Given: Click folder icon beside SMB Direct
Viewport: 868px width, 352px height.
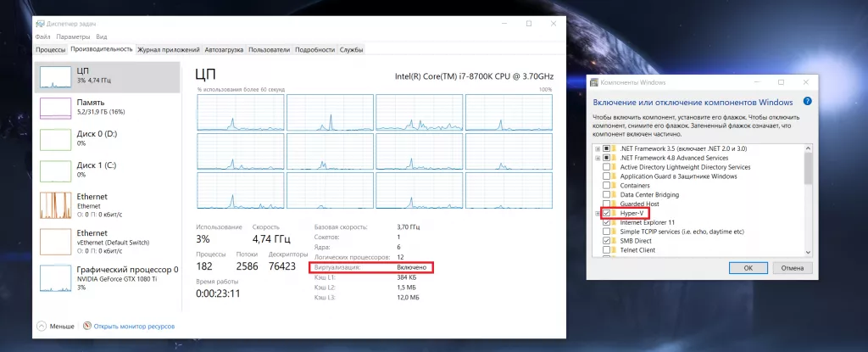Looking at the screenshot, I should 615,241.
